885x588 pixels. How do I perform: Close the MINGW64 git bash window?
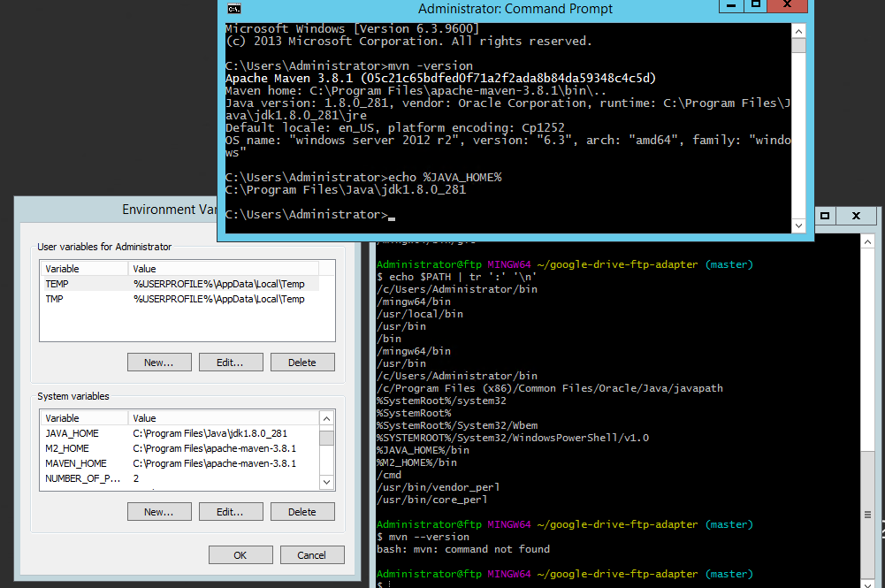click(x=856, y=216)
